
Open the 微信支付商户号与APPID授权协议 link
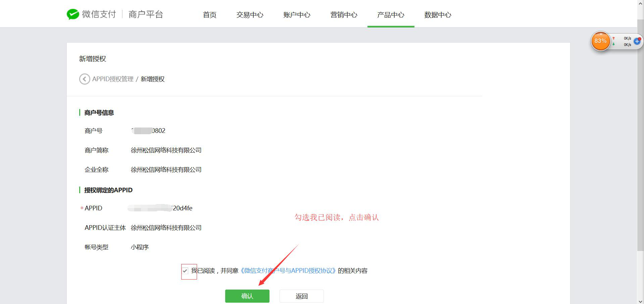click(288, 271)
